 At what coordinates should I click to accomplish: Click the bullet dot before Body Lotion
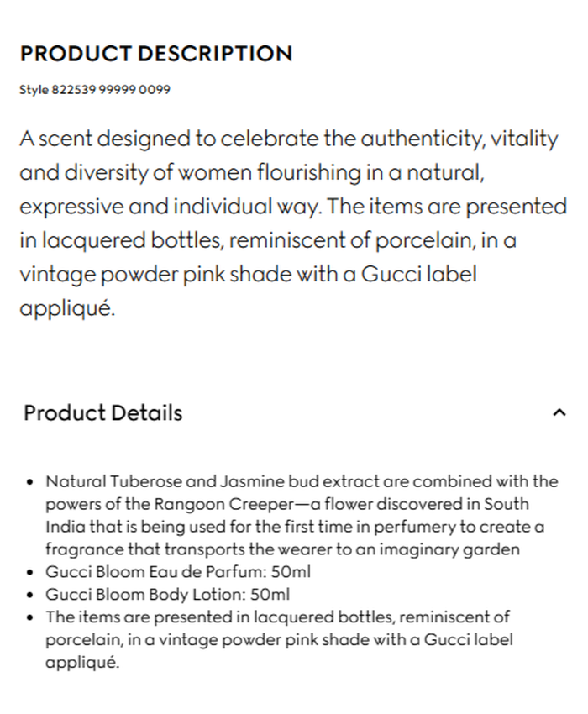[x=30, y=596]
